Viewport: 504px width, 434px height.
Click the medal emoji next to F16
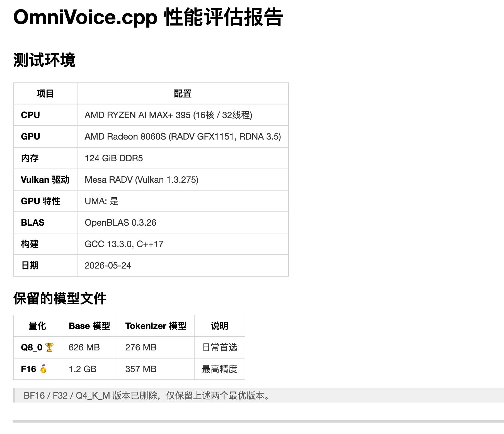click(x=43, y=369)
